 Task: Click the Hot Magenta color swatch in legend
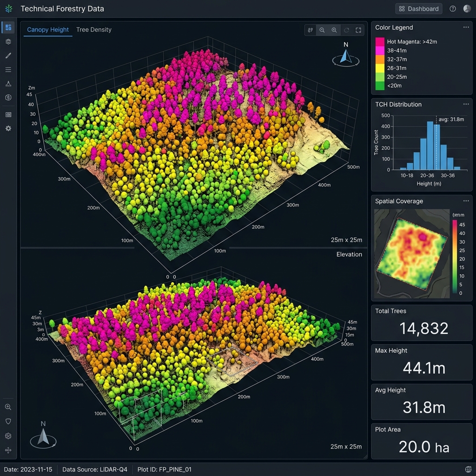click(x=380, y=41)
